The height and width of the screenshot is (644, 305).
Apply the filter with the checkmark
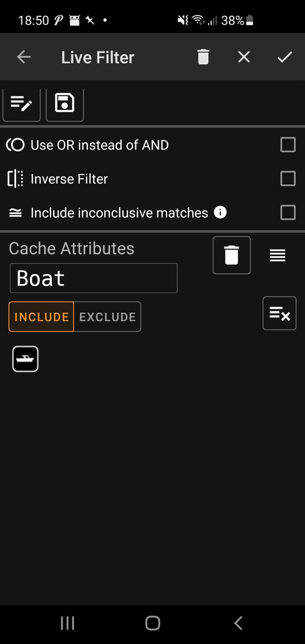[x=285, y=57]
